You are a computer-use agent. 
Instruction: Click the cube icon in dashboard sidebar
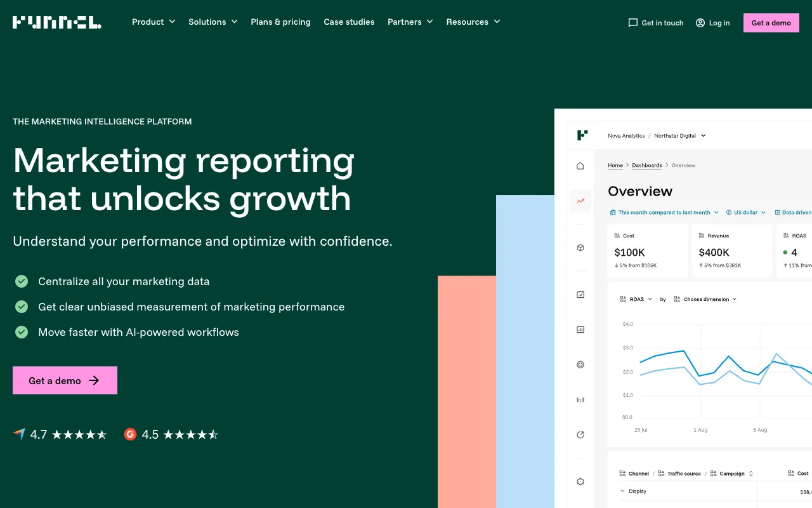point(580,248)
